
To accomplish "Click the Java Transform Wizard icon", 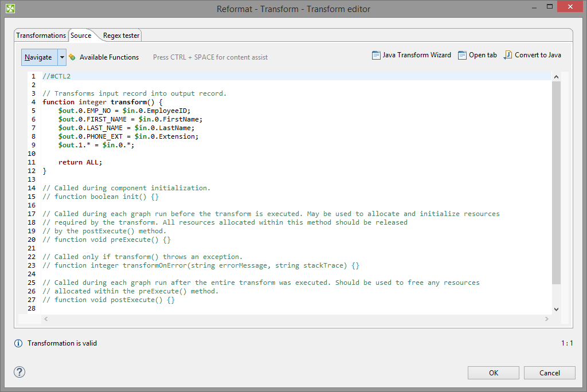I will [x=376, y=56].
